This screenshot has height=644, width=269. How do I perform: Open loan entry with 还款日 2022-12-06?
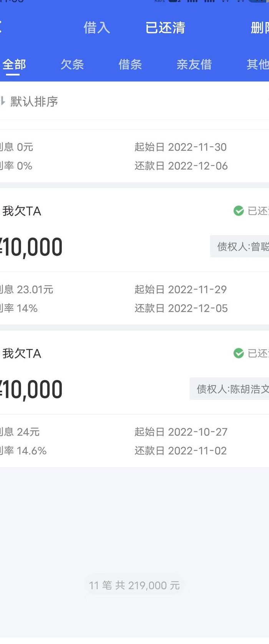point(134,156)
